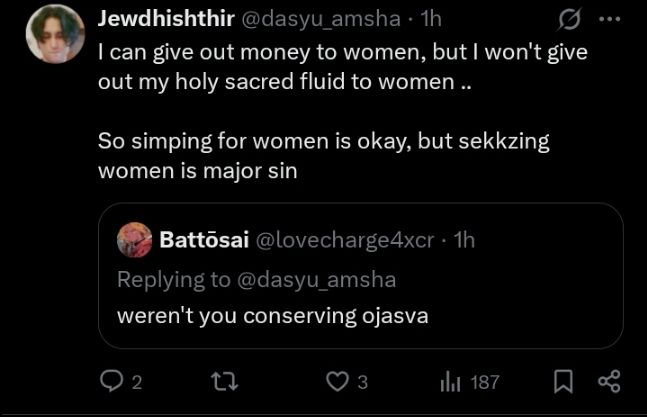This screenshot has width=647, height=417.
Task: Open view analytics bar chart icon
Action: point(450,381)
